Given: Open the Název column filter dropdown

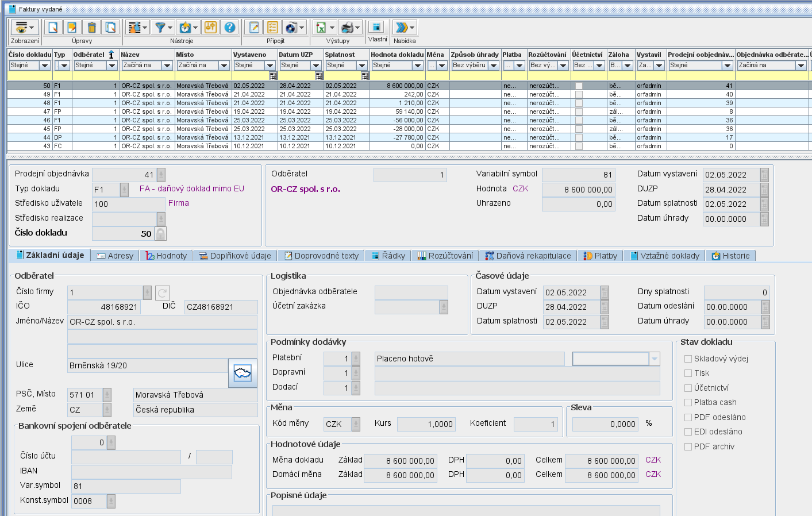Looking at the screenshot, I should (167, 66).
